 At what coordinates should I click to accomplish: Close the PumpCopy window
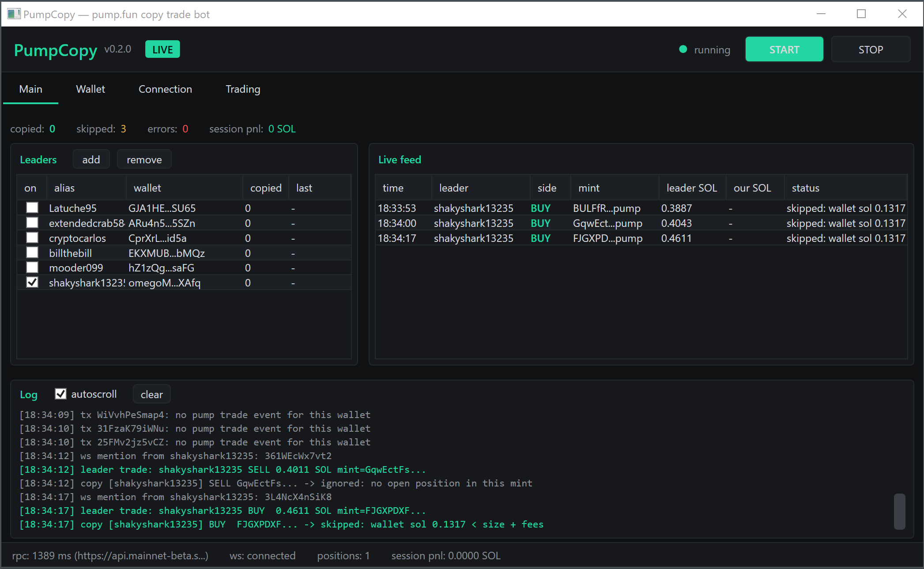pos(902,14)
